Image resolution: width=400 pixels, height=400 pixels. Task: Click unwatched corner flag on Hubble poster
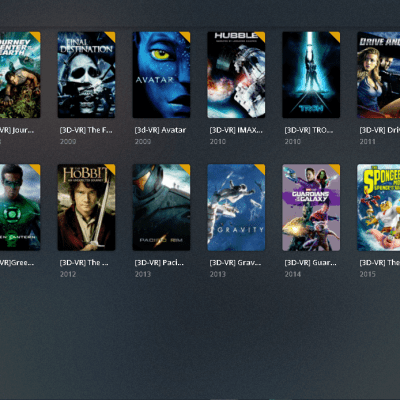click(x=261, y=36)
